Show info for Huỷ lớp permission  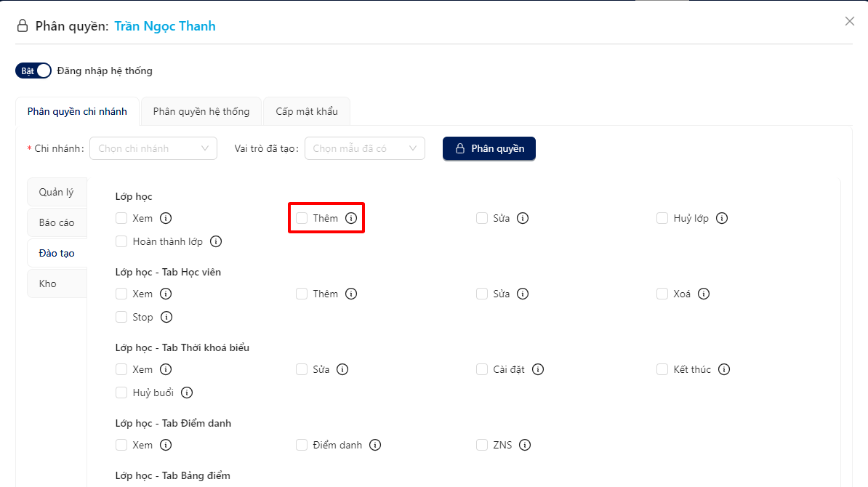pyautogui.click(x=722, y=218)
